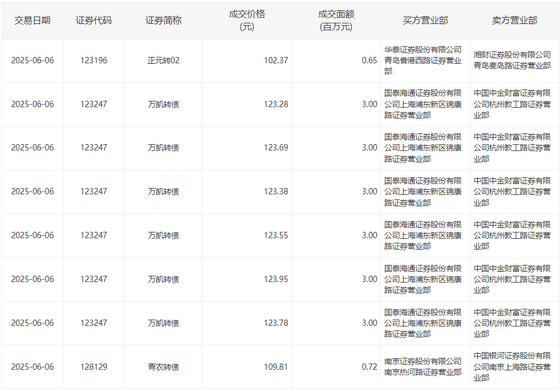The image size is (560, 392).
Task: Click code 123247 in the 123.55 row
Action: tap(94, 235)
